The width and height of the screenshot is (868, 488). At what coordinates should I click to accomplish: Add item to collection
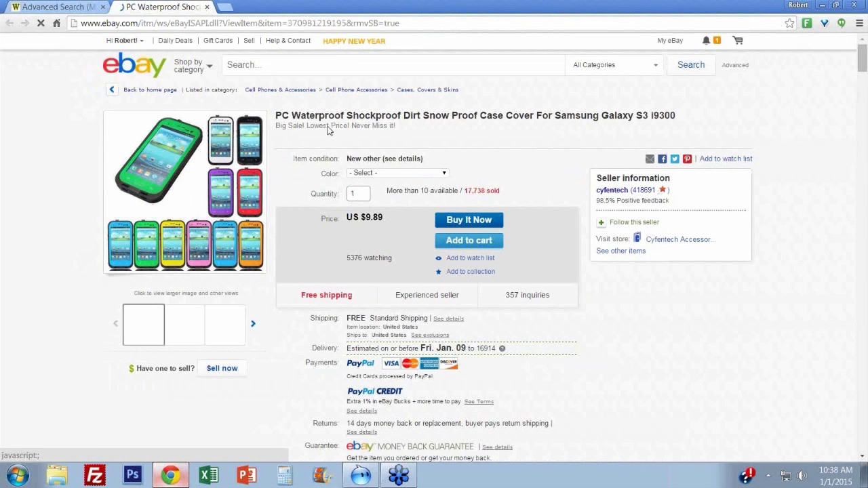(x=471, y=271)
